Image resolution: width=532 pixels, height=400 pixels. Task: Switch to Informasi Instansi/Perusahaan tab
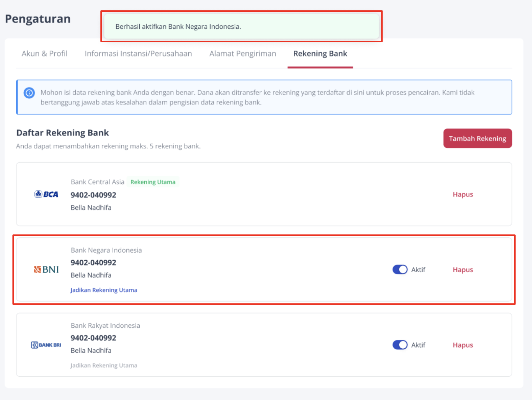[138, 54]
